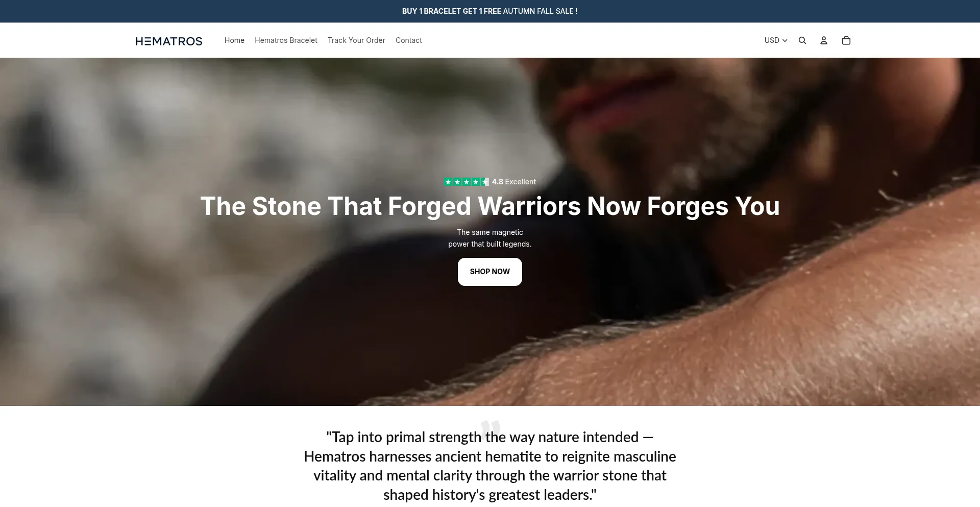View the shopping bag cart icon
The width and height of the screenshot is (980, 507).
point(846,40)
